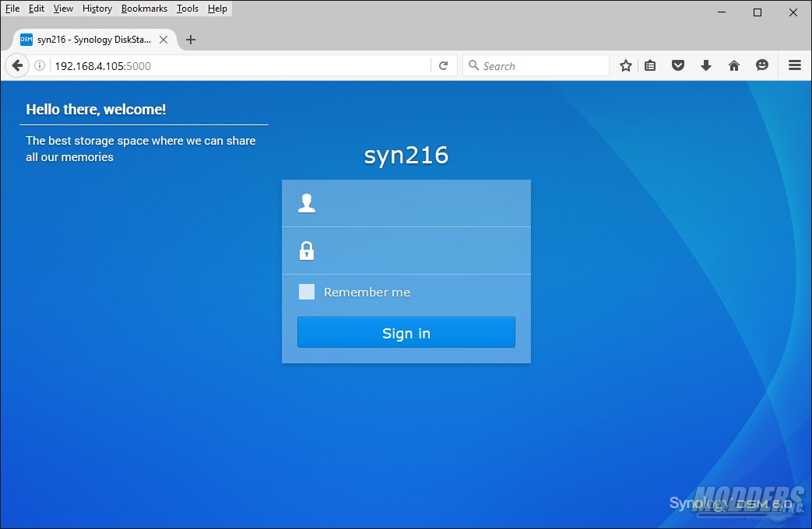Viewport: 812px width, 529px height.
Task: Maximize the browser window
Action: 757,12
